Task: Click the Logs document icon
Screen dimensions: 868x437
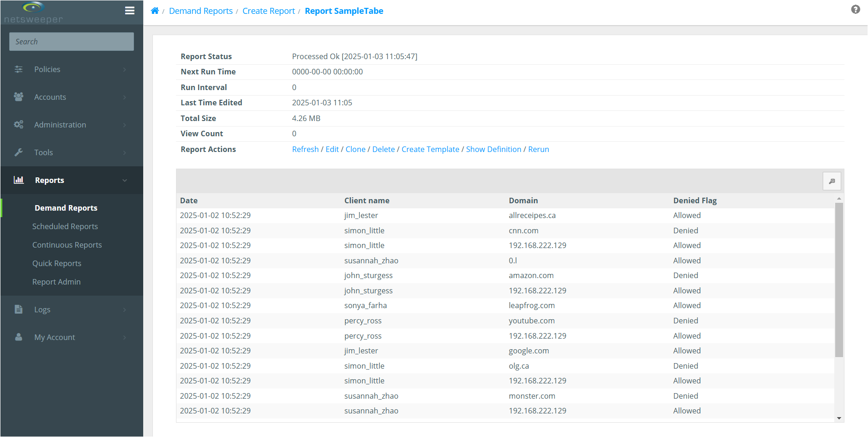Action: coord(18,310)
